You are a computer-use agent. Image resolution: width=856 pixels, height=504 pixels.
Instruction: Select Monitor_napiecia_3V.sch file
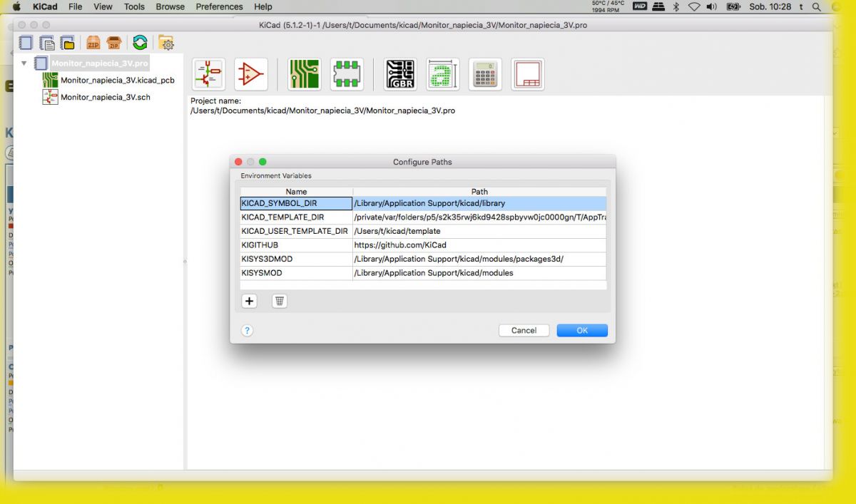106,97
